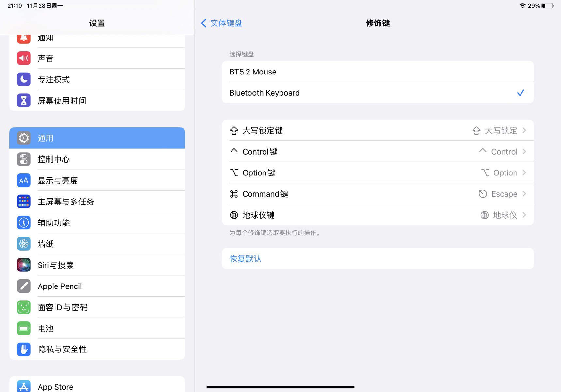Viewport: 561px width, 392px height.
Task: Tap the Escape value for Command键
Action: 504,194
